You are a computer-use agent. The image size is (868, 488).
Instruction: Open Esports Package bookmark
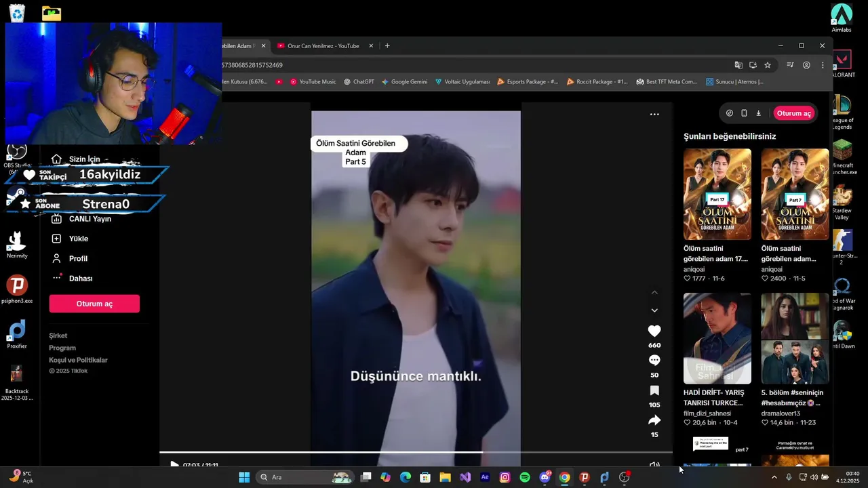click(528, 82)
